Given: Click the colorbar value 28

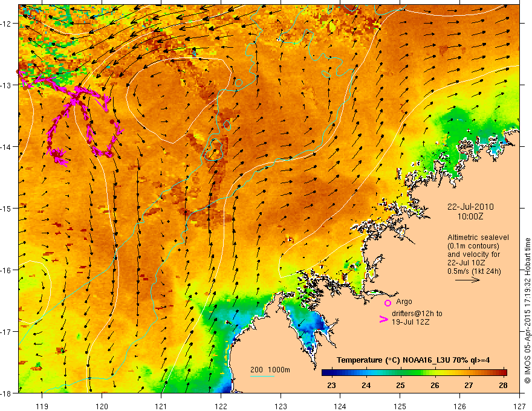Looking at the screenshot, I should pyautogui.click(x=503, y=385).
